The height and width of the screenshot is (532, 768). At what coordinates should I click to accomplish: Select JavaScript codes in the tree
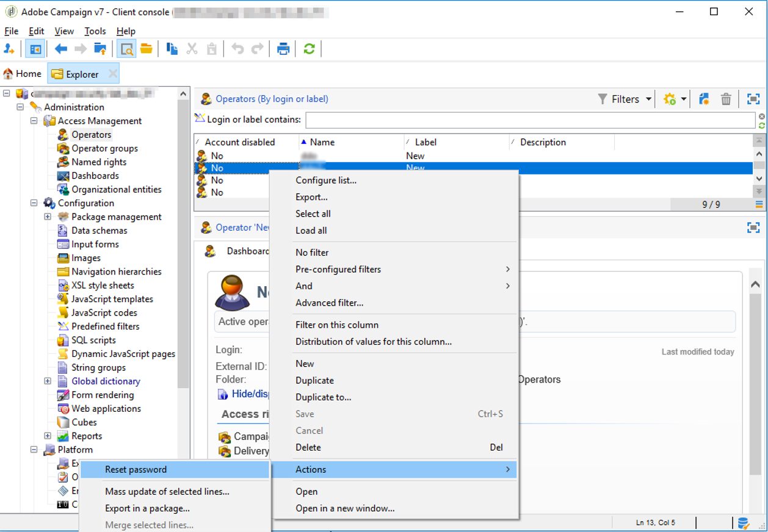[x=104, y=312]
